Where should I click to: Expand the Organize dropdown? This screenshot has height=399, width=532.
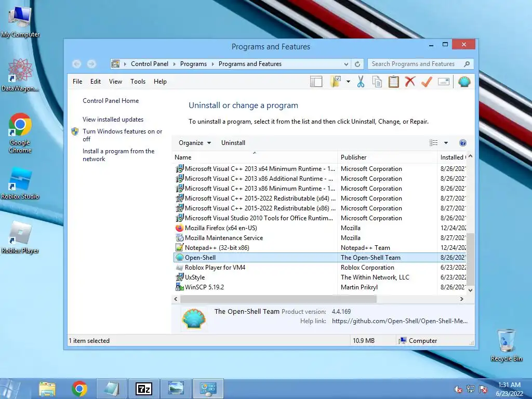(195, 143)
